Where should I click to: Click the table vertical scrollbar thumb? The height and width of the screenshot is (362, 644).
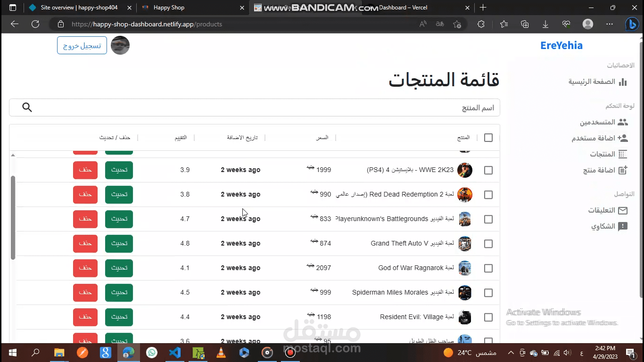coord(13,218)
